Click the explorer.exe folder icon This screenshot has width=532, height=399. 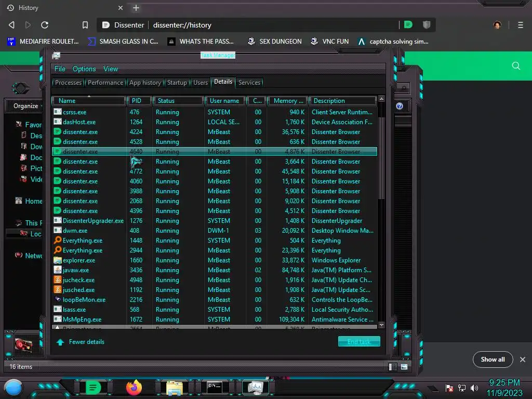coord(58,260)
